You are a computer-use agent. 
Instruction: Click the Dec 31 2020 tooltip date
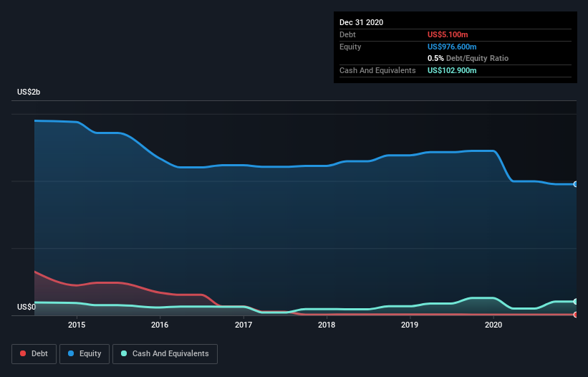click(361, 22)
